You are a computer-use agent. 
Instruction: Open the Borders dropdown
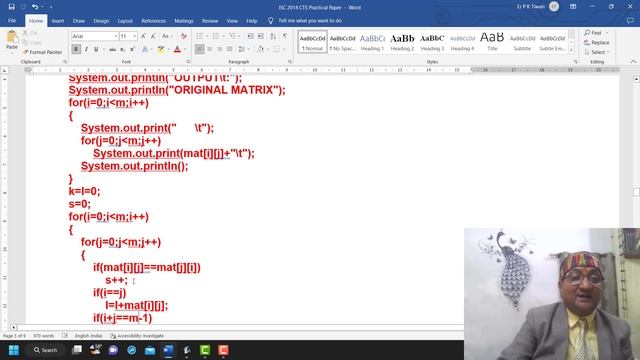pos(284,49)
